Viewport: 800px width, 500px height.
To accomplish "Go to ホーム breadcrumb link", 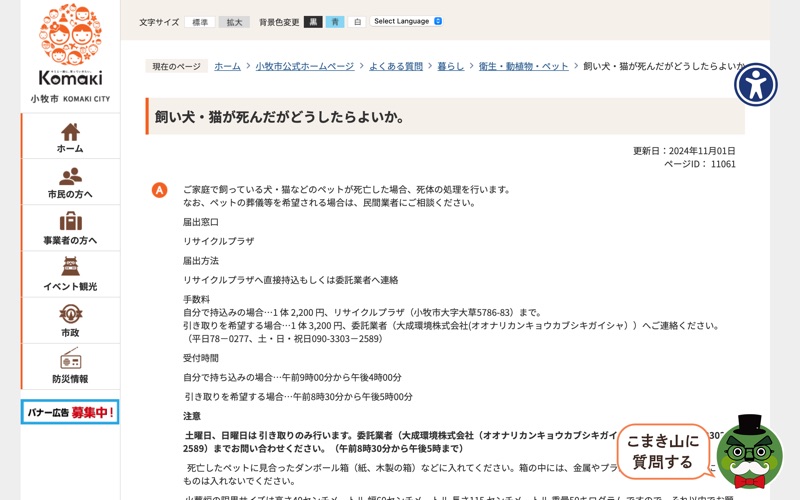I will (227, 66).
